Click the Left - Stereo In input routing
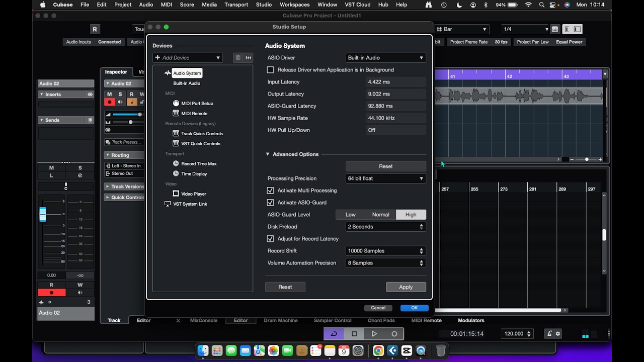The height and width of the screenshot is (362, 644). click(124, 166)
